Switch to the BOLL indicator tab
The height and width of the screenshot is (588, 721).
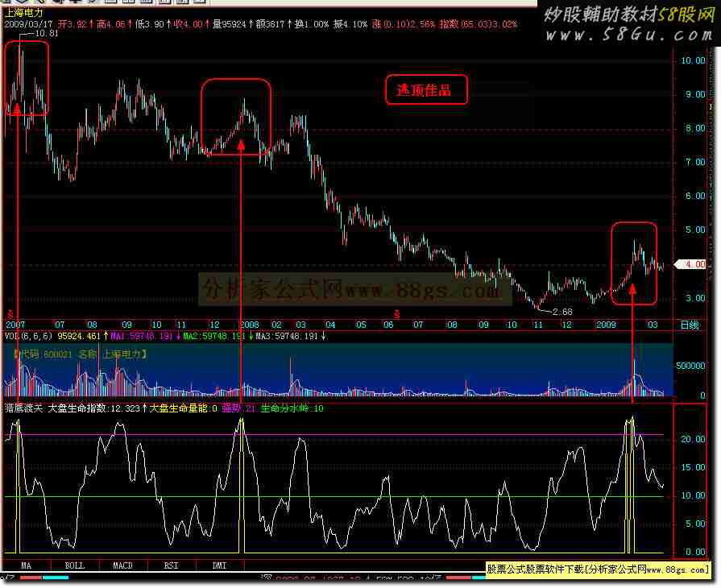74,565
